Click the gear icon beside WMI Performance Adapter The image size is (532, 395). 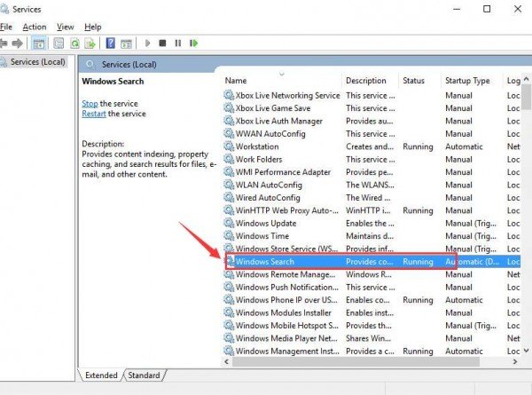[x=229, y=171]
